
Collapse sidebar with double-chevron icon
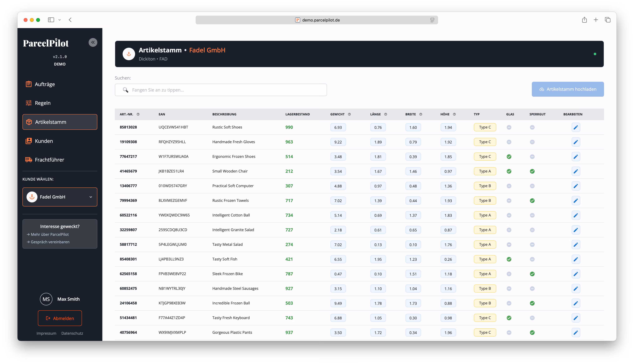(93, 43)
